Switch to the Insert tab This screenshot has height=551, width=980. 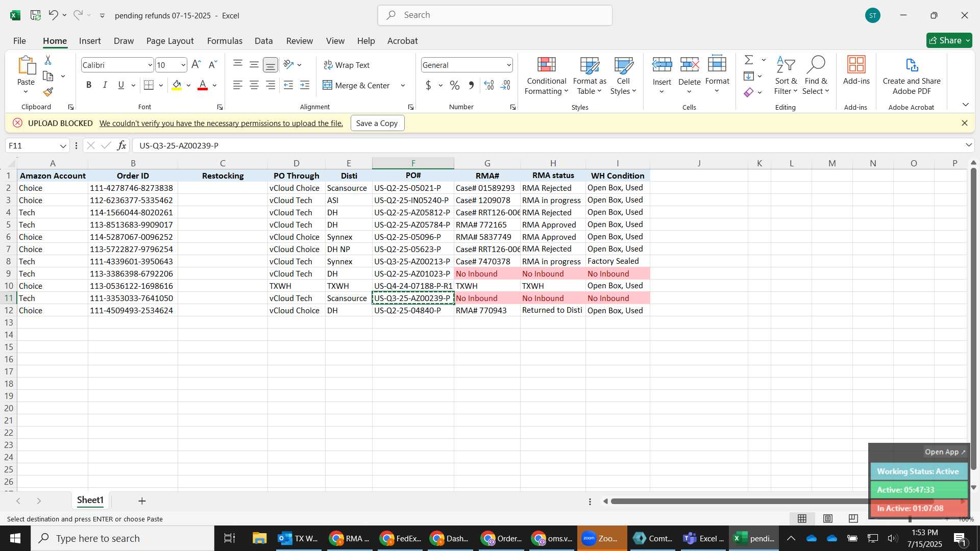(x=90, y=41)
